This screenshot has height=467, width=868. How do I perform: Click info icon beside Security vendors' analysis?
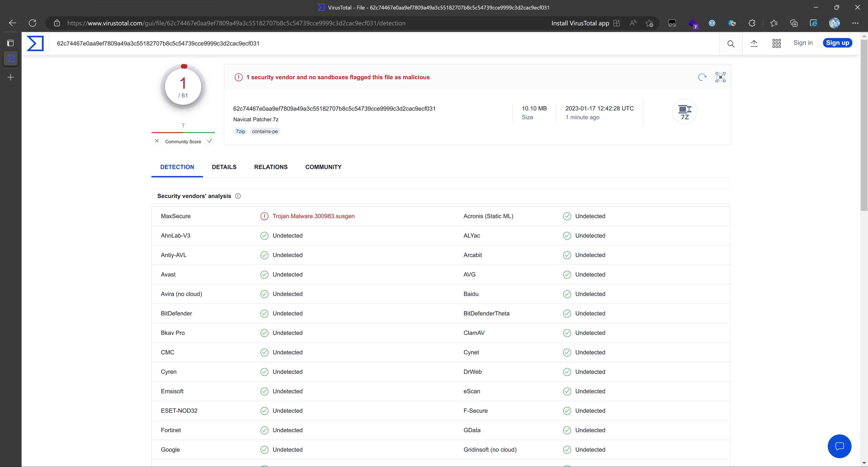pos(238,196)
